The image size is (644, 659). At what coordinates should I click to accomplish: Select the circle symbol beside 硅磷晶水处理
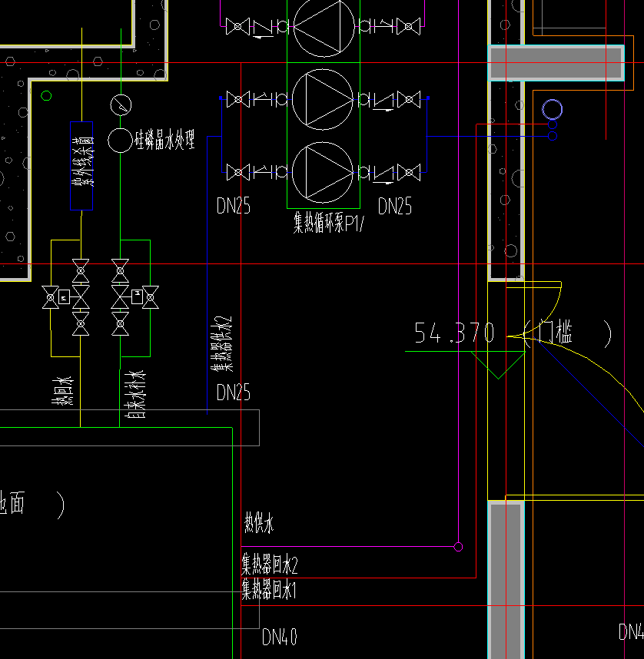click(121, 141)
